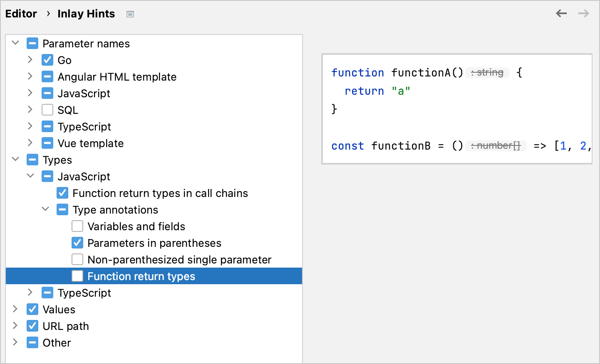Toggle the URL path checkbox
This screenshot has height=364, width=600.
click(32, 326)
